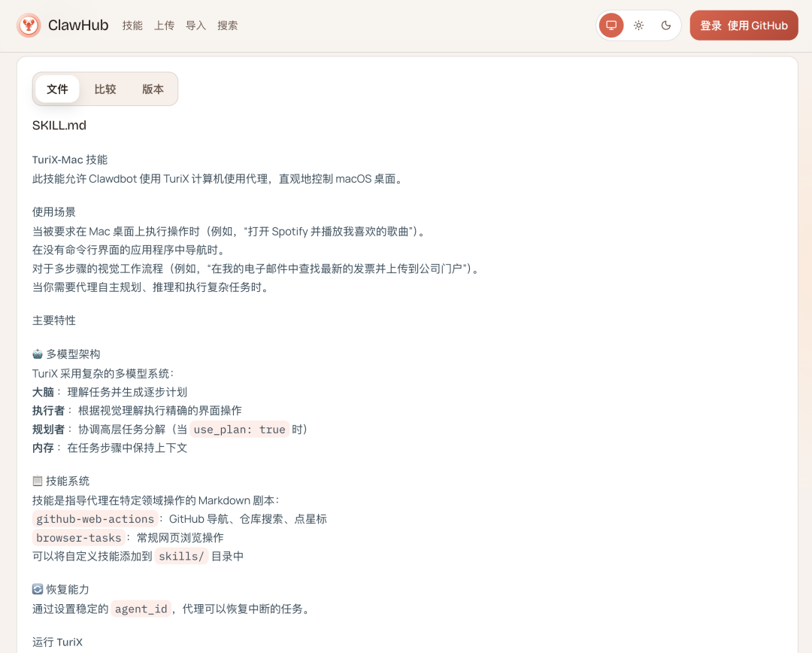Click the agent_id inline code snippet
The image size is (812, 653).
[x=141, y=609]
